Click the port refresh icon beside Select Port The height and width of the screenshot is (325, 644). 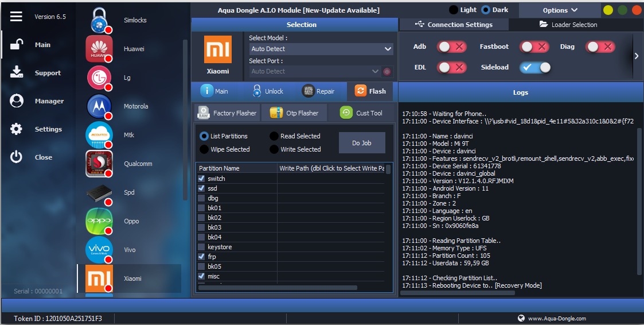point(387,72)
